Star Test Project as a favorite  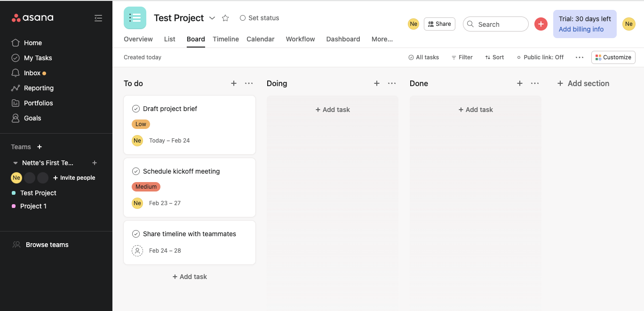225,18
